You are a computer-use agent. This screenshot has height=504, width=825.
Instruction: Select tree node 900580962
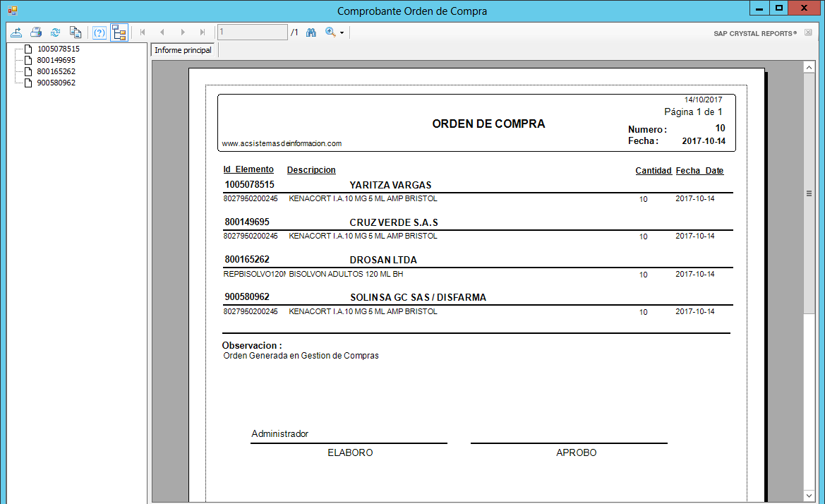click(56, 83)
